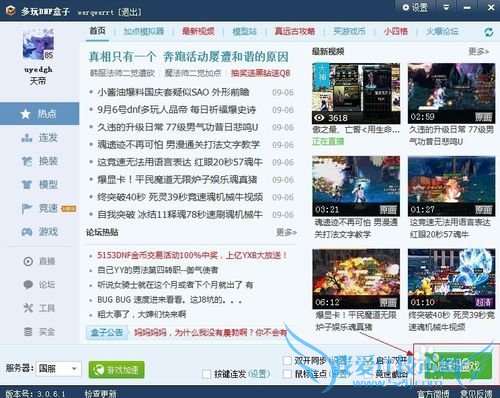
Task: Open the 魔法师二觉加点 sub-headline
Action: [x=193, y=73]
